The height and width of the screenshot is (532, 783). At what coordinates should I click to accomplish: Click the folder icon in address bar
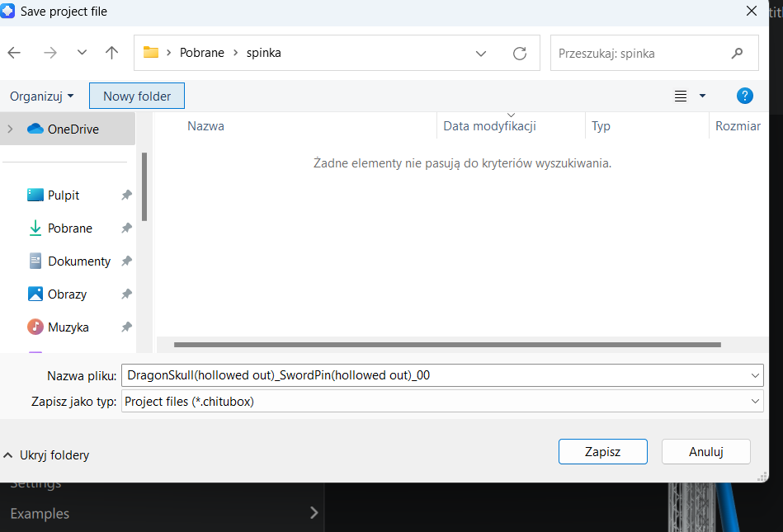[x=151, y=53]
